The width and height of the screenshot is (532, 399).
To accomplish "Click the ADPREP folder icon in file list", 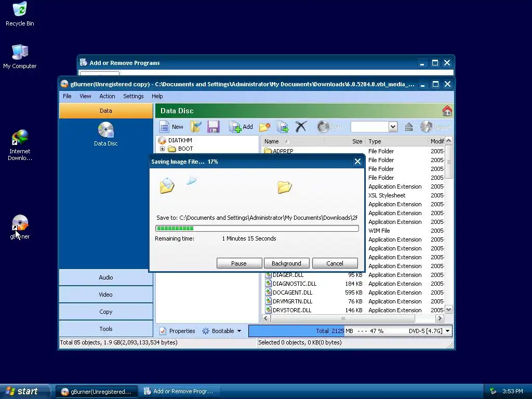I will click(x=268, y=151).
